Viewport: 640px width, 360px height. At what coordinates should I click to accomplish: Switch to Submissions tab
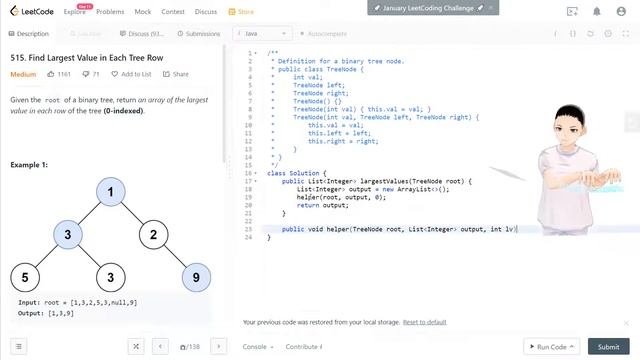pyautogui.click(x=199, y=34)
